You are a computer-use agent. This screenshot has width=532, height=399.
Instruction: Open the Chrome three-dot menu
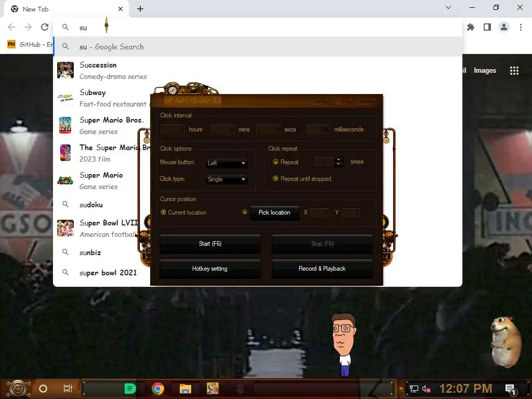(521, 27)
